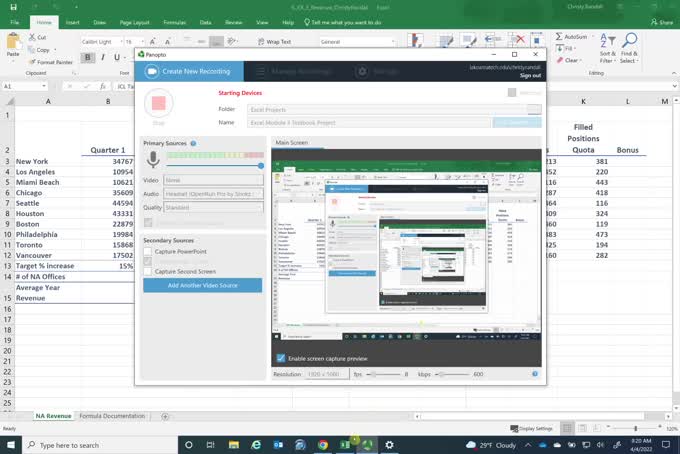Click the Insert Function fx icon
This screenshot has height=454, width=680.
tap(102, 86)
